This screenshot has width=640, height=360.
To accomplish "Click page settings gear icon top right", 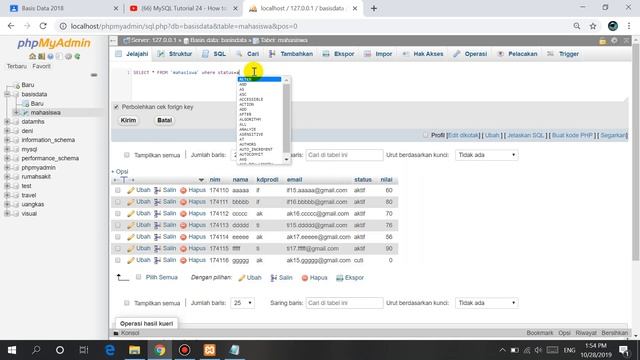I will click(x=614, y=40).
